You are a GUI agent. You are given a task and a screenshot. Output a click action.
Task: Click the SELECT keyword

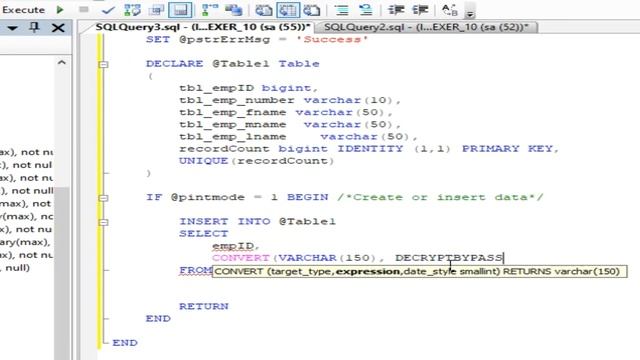[203, 234]
